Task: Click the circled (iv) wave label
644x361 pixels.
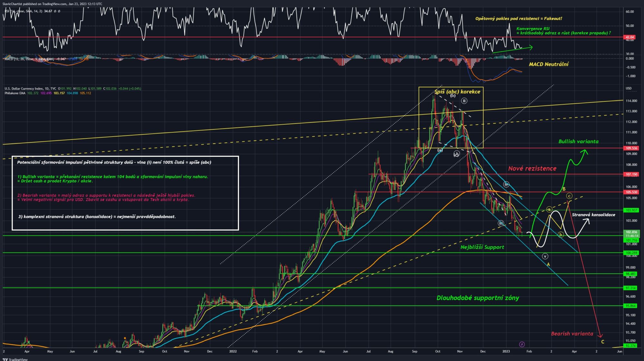Action: [x=506, y=185]
